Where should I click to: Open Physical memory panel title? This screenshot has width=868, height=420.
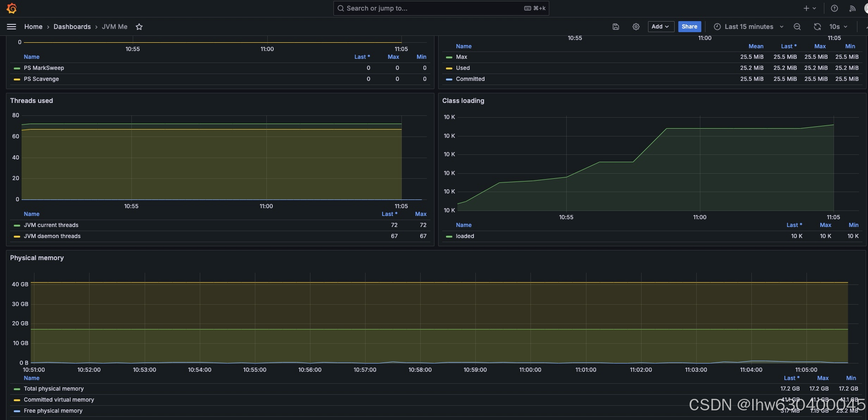[37, 258]
